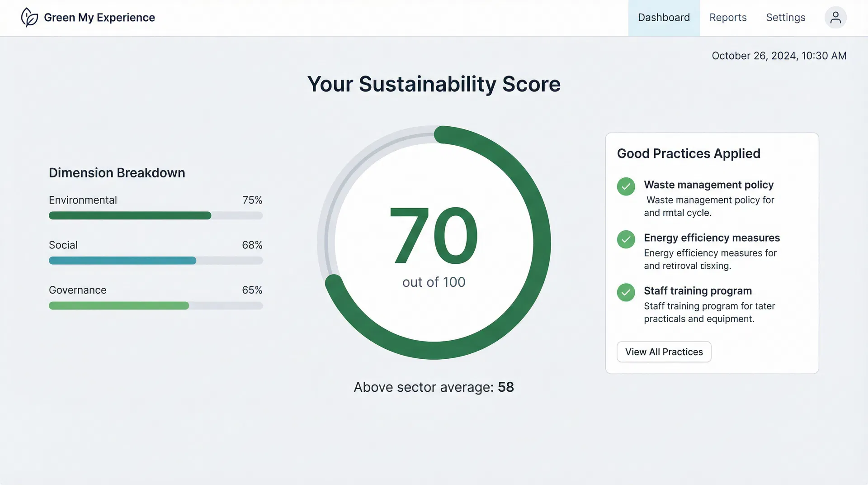Viewport: 868px width, 485px height.
Task: Select the Energy efficiency measures title
Action: 712,238
